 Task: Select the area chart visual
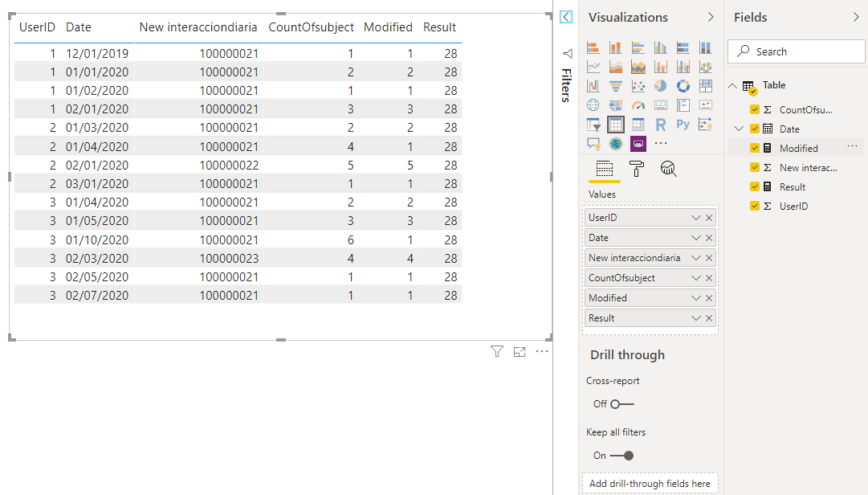(616, 67)
